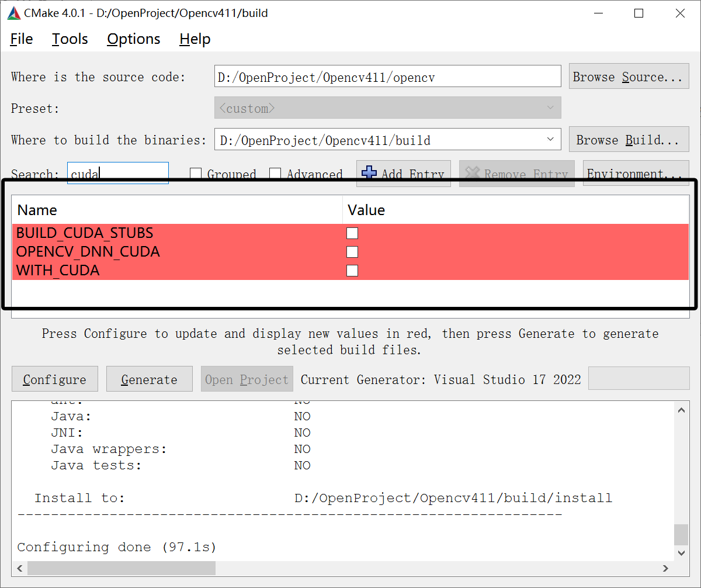Viewport: 701px width, 588px height.
Task: Click the progress bar next to Current Generator
Action: (x=639, y=379)
